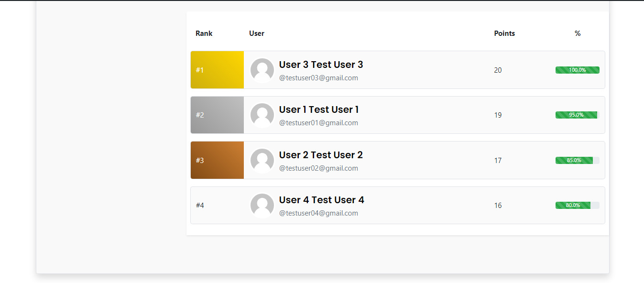The height and width of the screenshot is (283, 644).
Task: Open User 1 Test User 1 name
Action: pos(319,109)
